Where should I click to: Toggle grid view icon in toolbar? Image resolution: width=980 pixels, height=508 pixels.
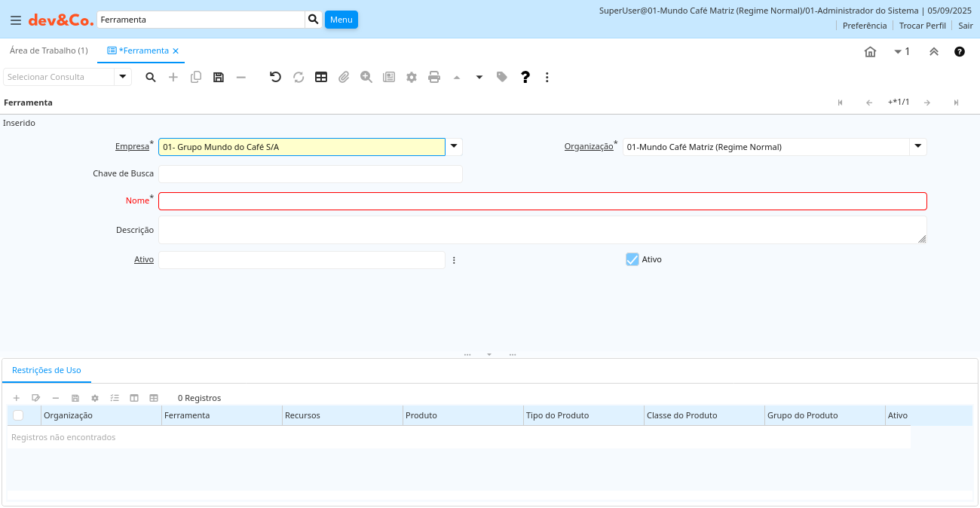[x=321, y=77]
